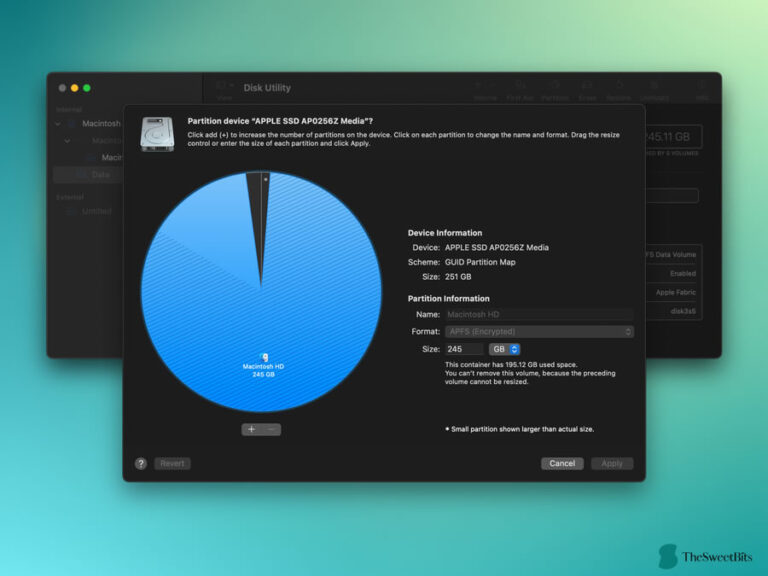
Task: Open the GB size unit dropdown
Action: tap(504, 349)
